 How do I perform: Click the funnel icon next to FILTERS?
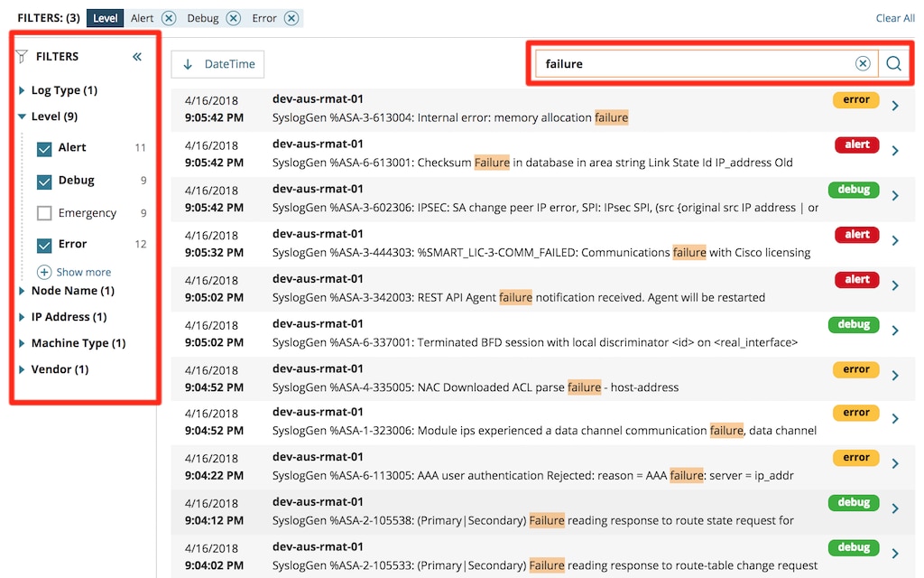20,56
